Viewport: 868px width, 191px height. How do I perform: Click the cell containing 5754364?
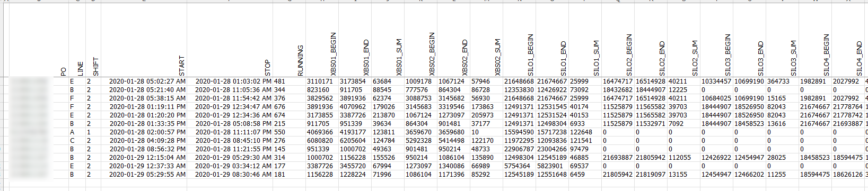[x=520, y=166]
